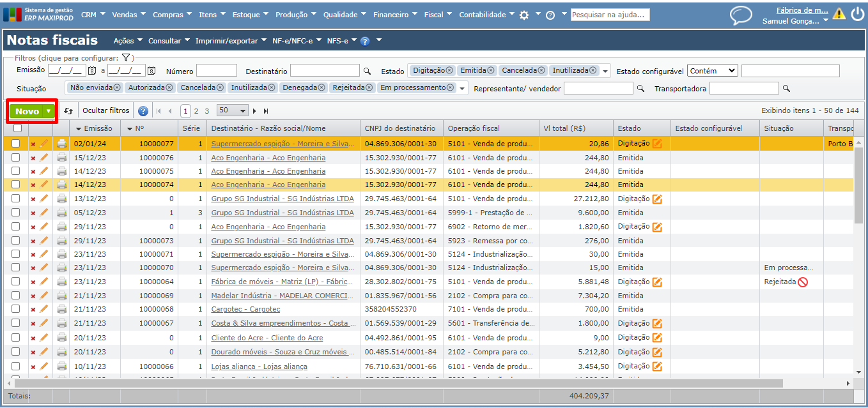The image size is (868, 408).
Task: Open the settings gear icon
Action: (x=524, y=15)
